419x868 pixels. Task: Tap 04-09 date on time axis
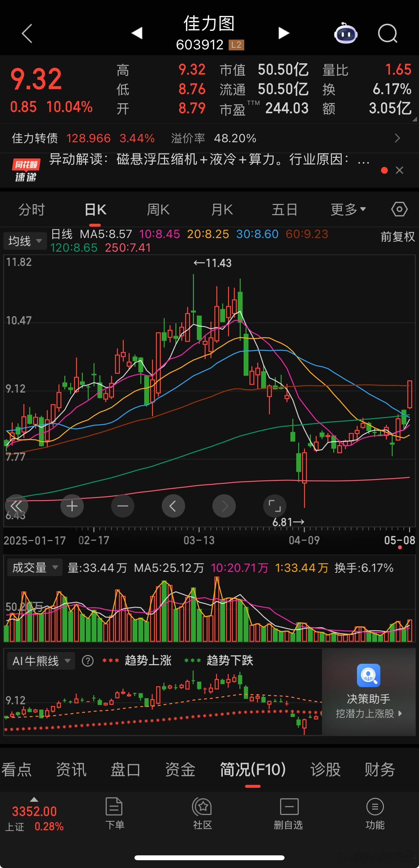tap(304, 540)
